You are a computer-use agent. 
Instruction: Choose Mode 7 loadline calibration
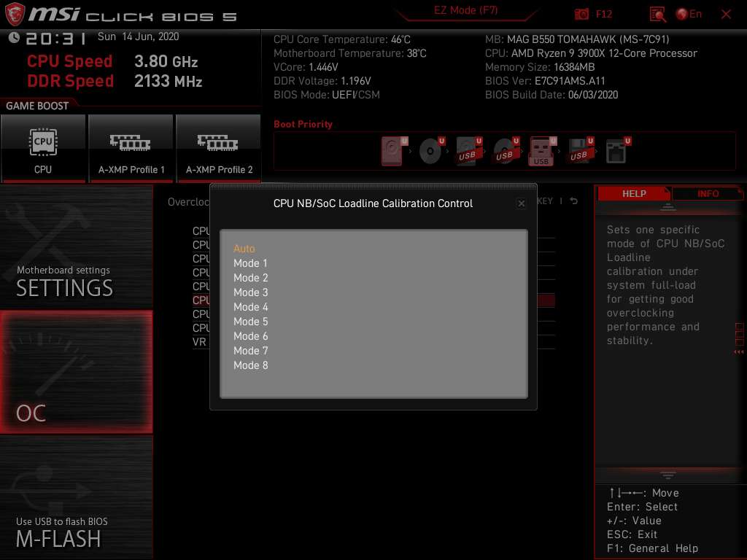click(x=251, y=351)
